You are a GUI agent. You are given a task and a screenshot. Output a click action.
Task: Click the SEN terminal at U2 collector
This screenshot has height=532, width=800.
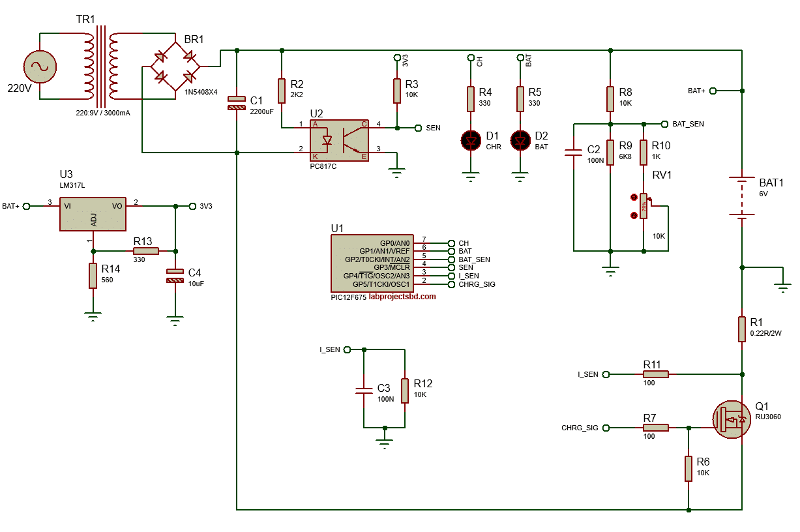(418, 128)
